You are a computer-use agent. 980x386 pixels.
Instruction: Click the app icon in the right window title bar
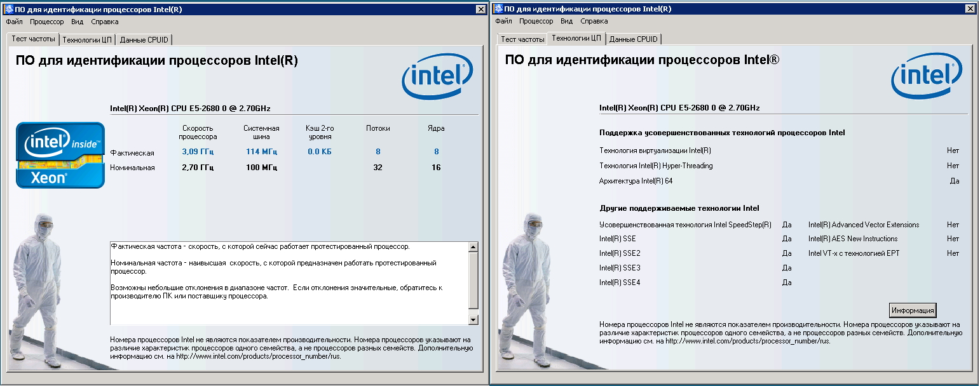point(498,9)
